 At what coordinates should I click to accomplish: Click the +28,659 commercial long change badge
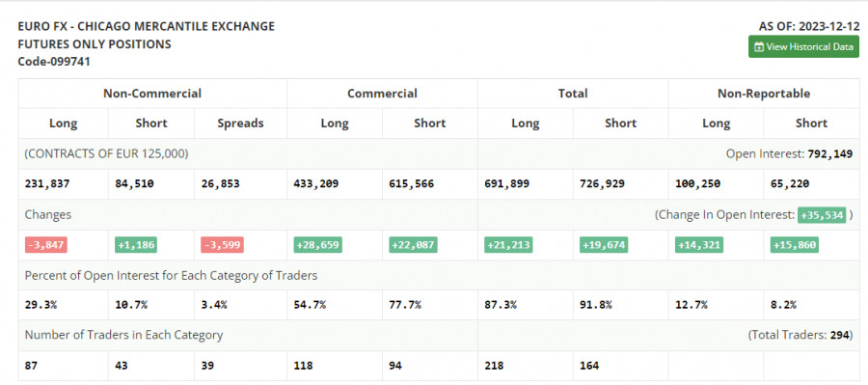click(317, 245)
